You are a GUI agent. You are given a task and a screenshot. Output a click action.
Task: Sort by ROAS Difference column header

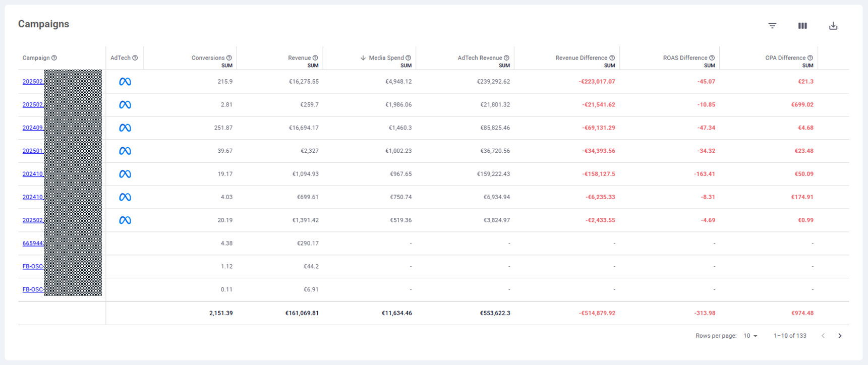(x=685, y=58)
